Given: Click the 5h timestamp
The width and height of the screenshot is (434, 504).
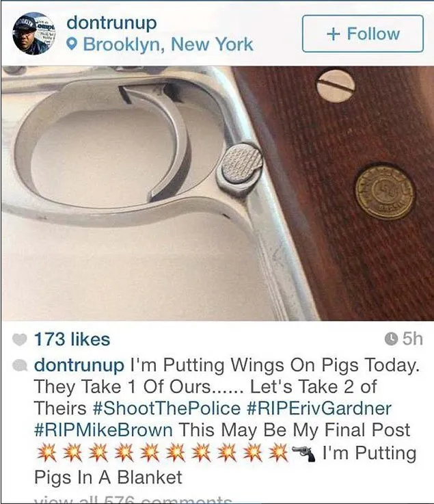Looking at the screenshot, I should [412, 339].
